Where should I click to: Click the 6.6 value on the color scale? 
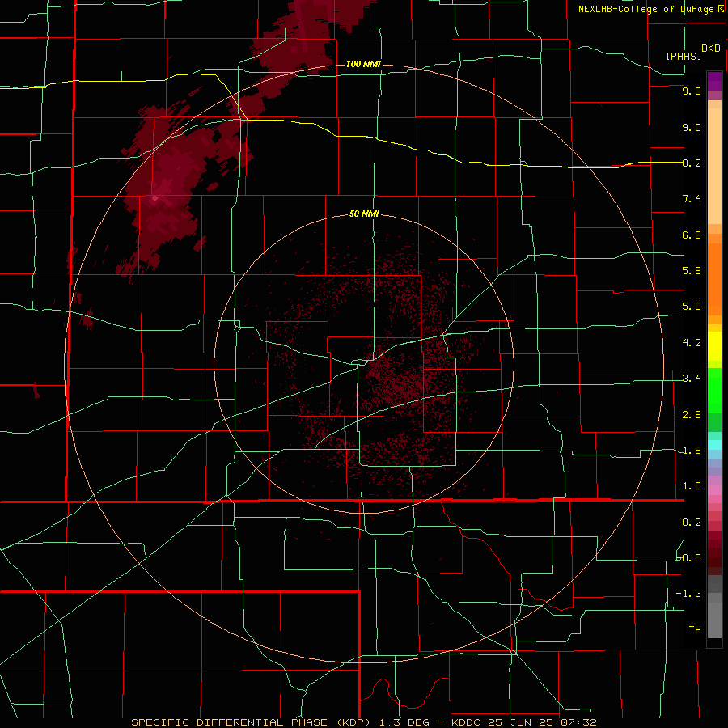point(692,235)
